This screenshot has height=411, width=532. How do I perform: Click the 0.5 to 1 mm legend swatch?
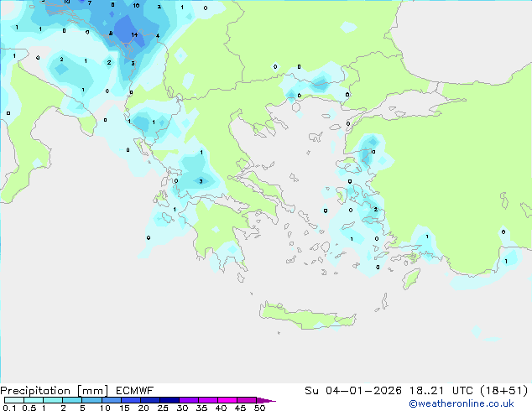[34, 400]
